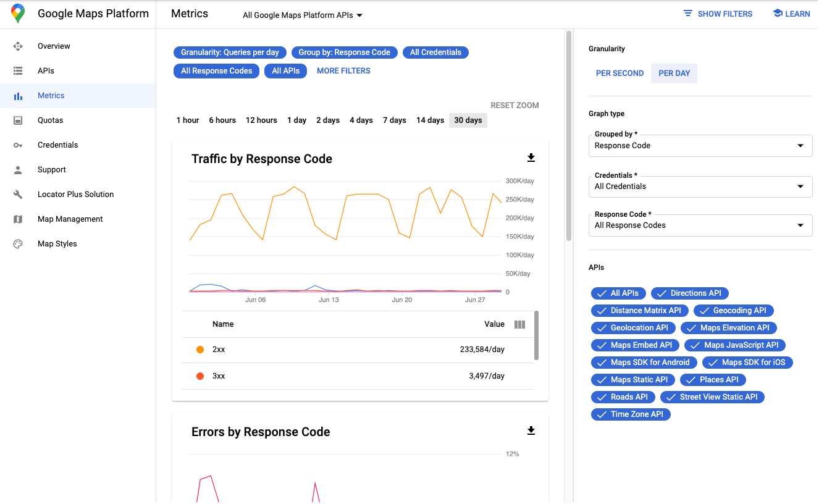Open the column options next to Value
Image resolution: width=819 pixels, height=504 pixels.
(x=520, y=324)
